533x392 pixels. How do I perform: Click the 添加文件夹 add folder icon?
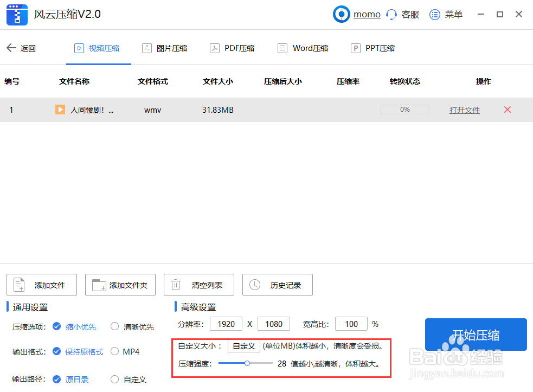[x=98, y=284]
